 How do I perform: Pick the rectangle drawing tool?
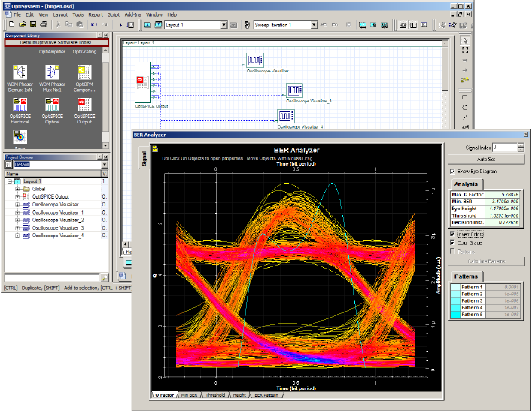pos(464,97)
